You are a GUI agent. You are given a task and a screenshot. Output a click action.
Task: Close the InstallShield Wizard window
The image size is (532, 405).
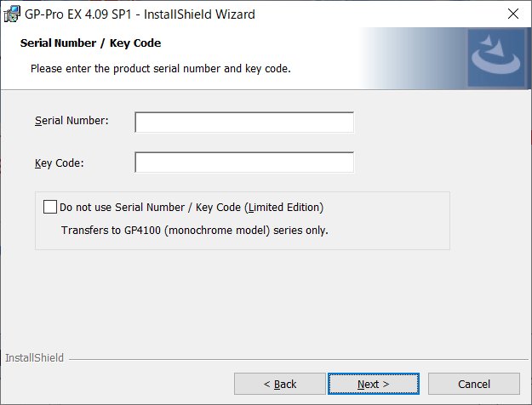(x=513, y=14)
